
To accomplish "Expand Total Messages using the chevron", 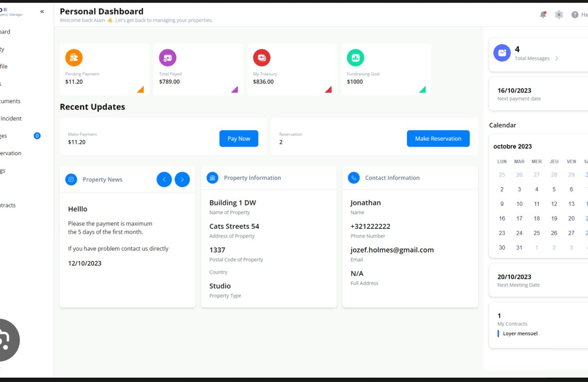I will coord(556,59).
